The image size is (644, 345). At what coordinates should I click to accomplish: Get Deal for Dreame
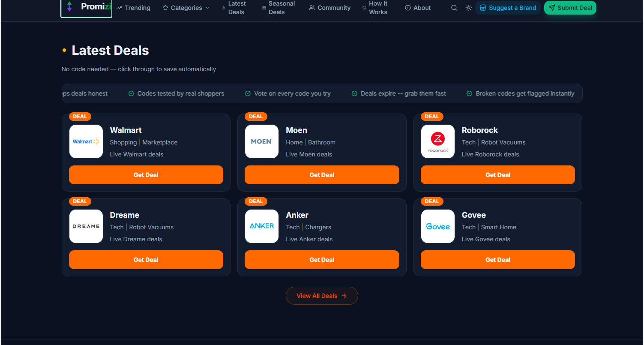(x=146, y=260)
